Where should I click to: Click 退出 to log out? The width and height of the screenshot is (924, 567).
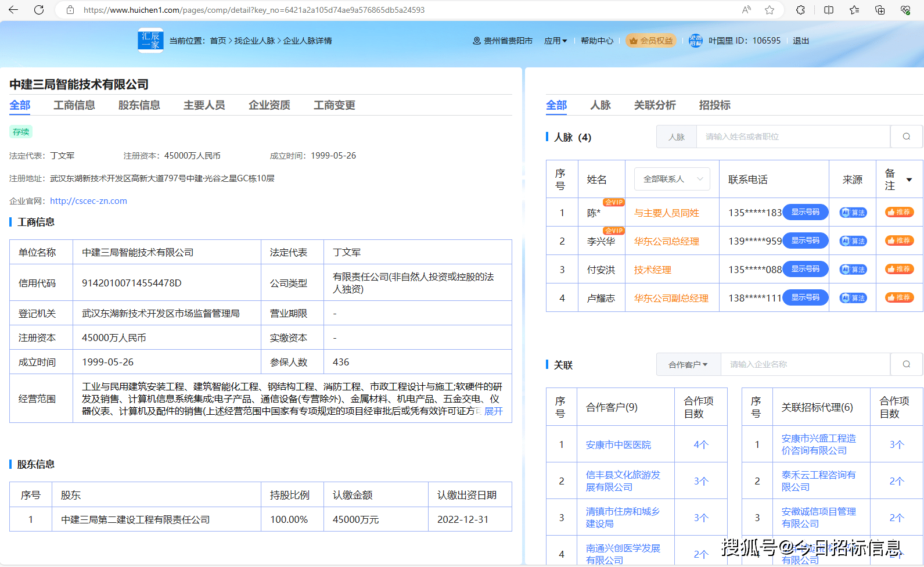[x=801, y=41]
